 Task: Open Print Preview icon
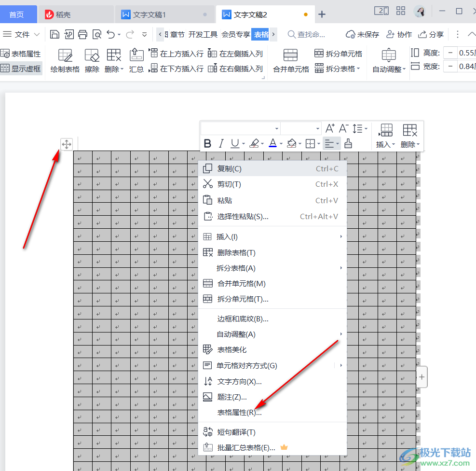tap(97, 35)
